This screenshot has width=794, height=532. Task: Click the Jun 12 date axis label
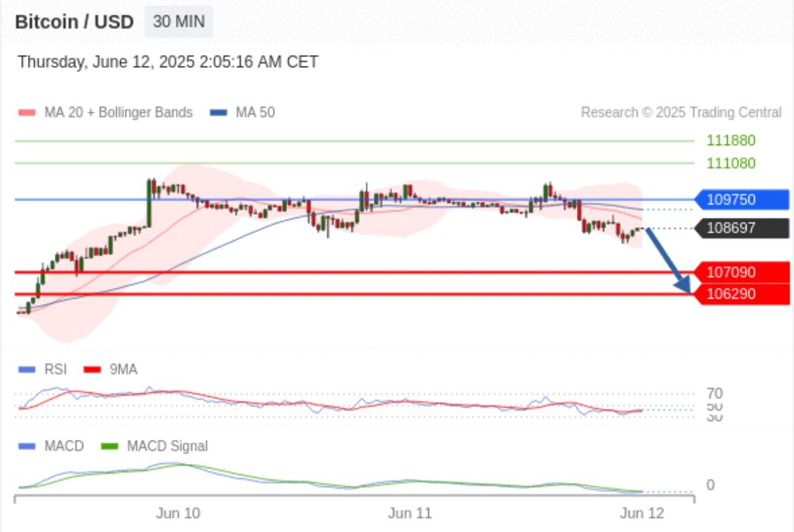pos(641,513)
